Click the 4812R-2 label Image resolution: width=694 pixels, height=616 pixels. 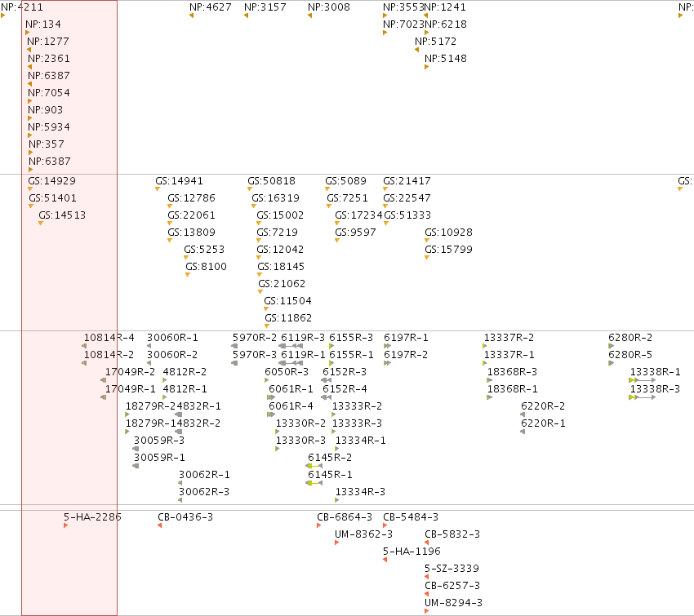coord(185,372)
